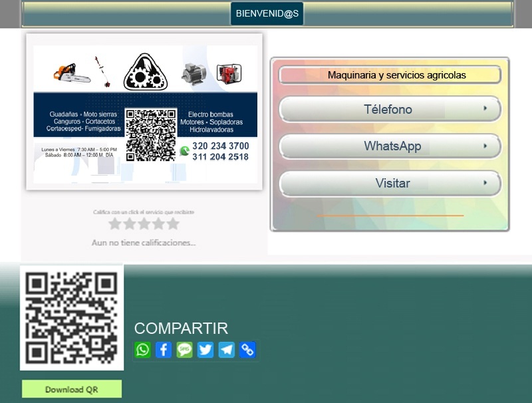Give a five-star rating with the last star
Screen dimensions: 532x403
click(173, 224)
